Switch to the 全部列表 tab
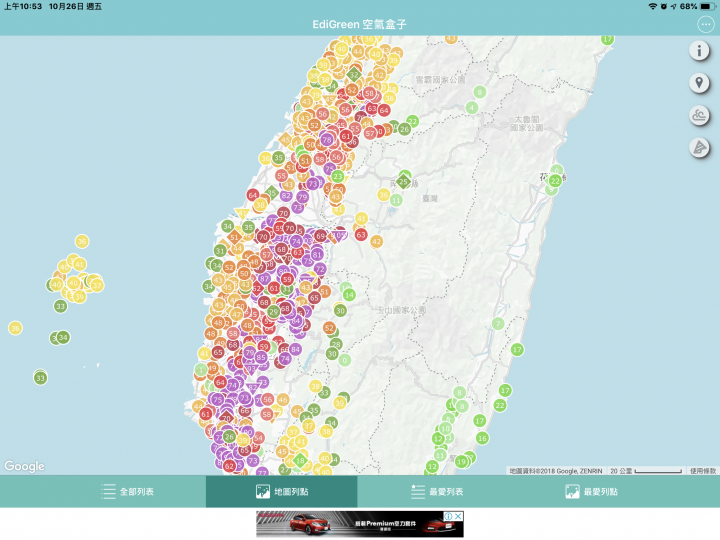This screenshot has width=720, height=540. point(128,491)
